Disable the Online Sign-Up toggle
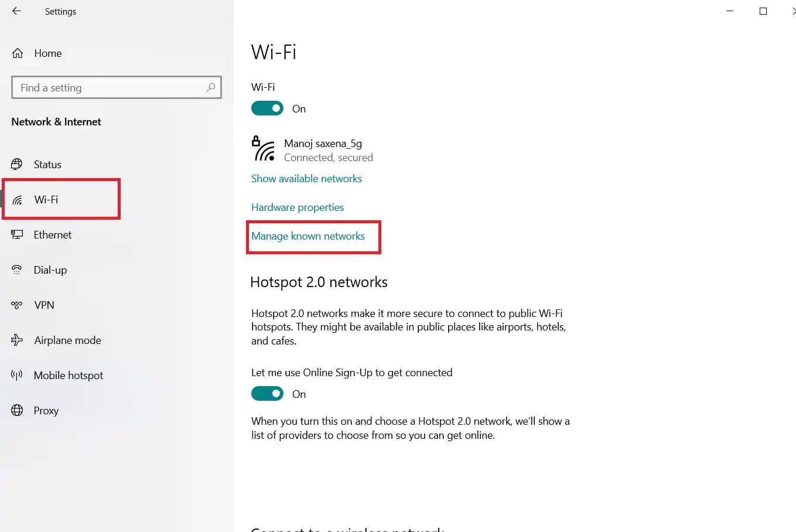This screenshot has height=532, width=796. [267, 394]
